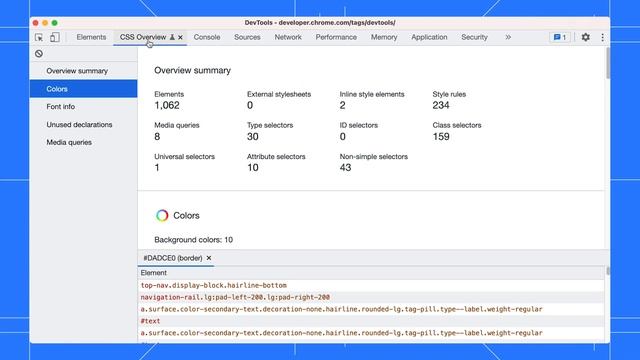Click the Style rules value 234
The image size is (640, 360).
(441, 105)
